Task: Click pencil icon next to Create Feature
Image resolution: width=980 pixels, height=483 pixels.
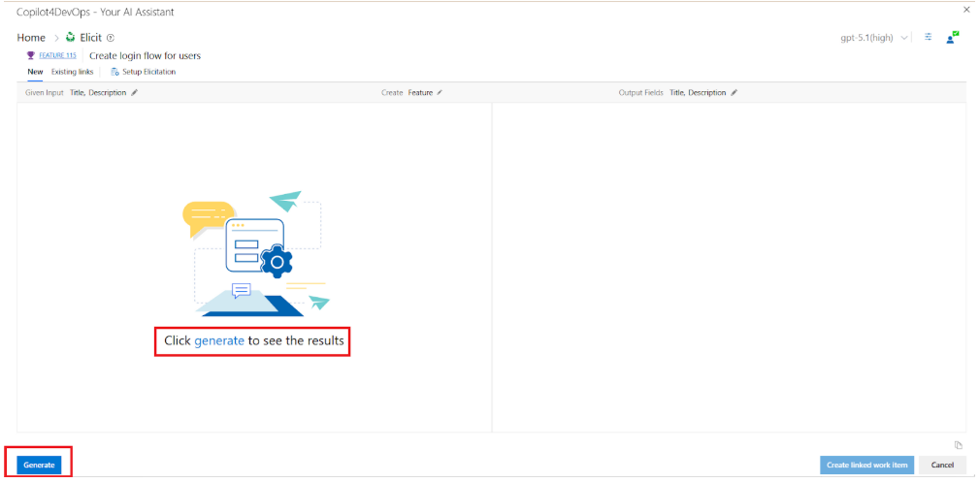Action: (x=440, y=93)
